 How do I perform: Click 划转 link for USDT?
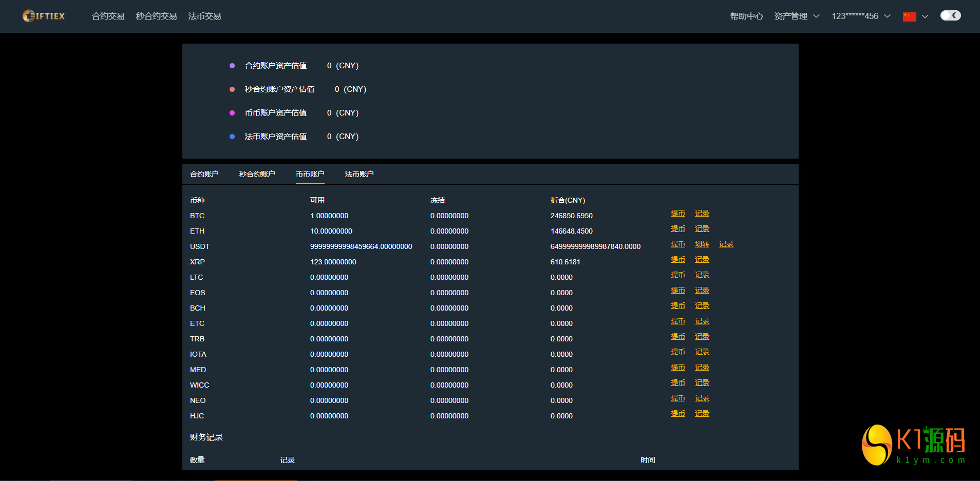point(702,244)
